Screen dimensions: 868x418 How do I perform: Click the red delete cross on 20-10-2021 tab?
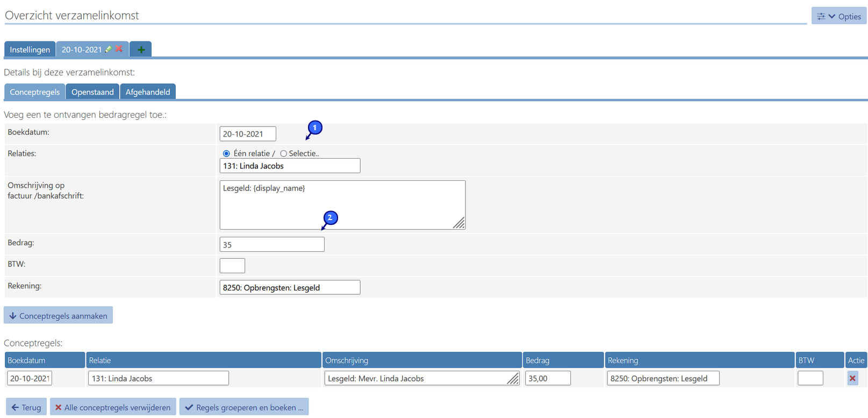119,49
